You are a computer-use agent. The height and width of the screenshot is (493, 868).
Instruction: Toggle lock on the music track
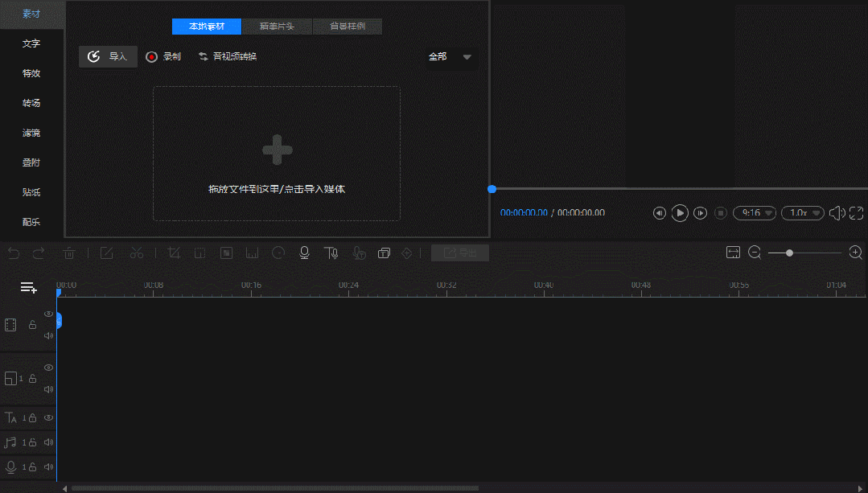pos(33,442)
